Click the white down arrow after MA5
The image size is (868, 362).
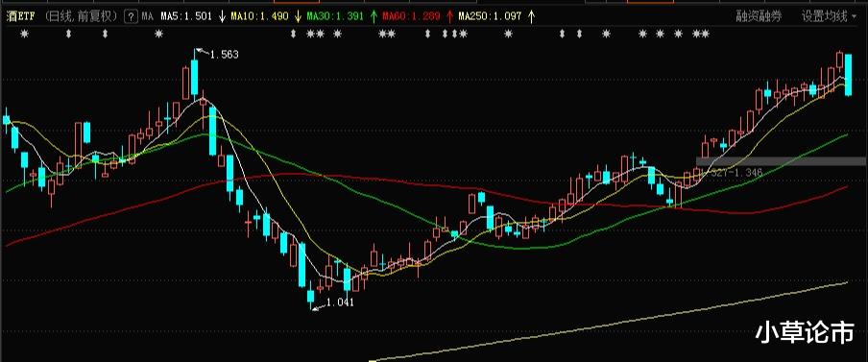(222, 16)
